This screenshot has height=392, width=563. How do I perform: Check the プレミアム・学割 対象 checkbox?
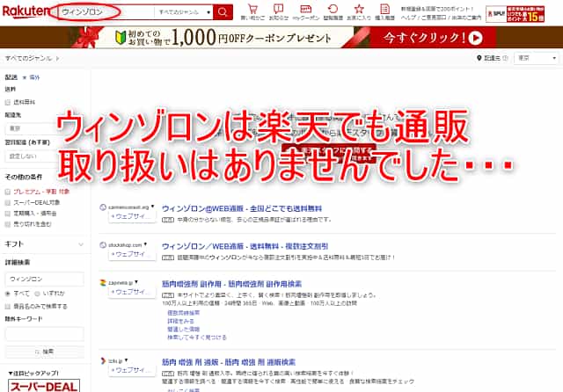(x=8, y=192)
